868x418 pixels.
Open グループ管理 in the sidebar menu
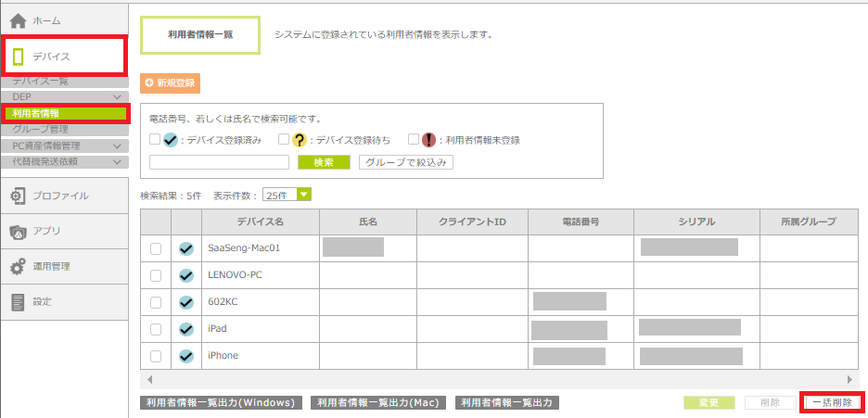coord(40,129)
